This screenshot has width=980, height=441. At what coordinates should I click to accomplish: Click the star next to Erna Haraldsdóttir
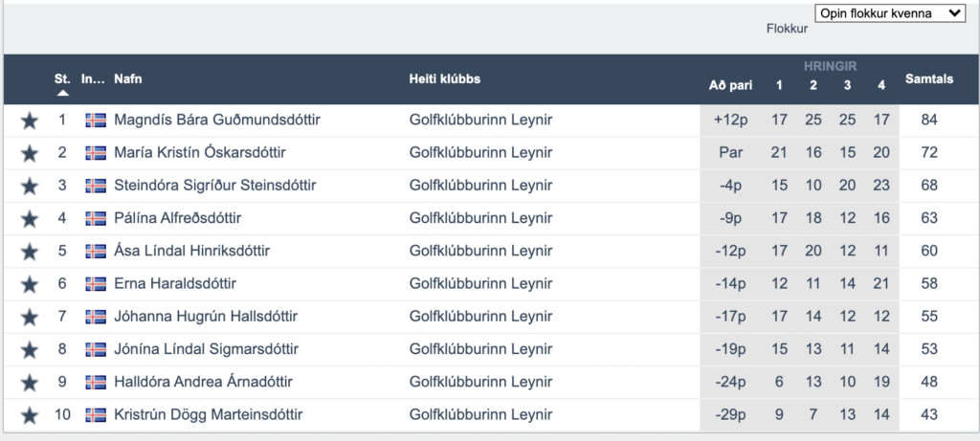point(30,284)
